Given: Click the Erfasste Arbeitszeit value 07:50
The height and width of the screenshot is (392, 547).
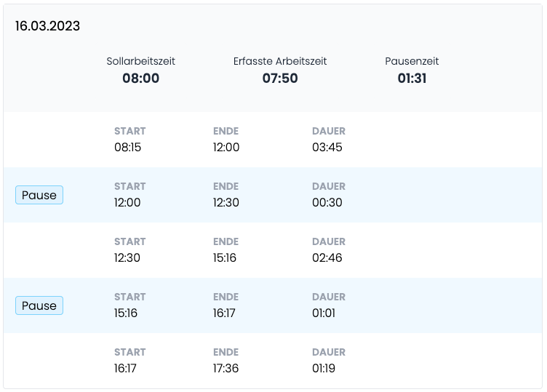Looking at the screenshot, I should click(280, 78).
